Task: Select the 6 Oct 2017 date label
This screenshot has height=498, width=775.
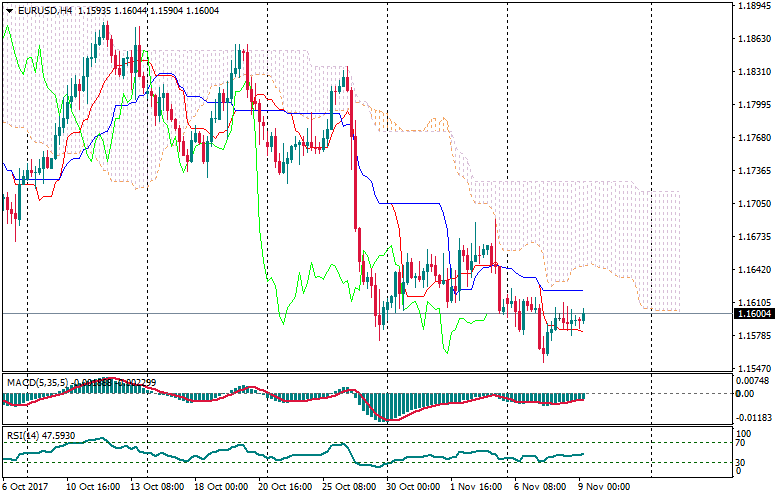Action: pos(26,487)
